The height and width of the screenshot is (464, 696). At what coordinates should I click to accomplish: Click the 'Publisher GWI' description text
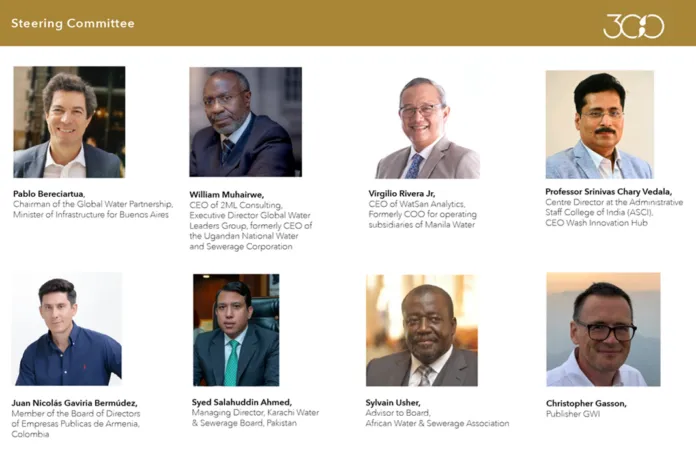(573, 414)
